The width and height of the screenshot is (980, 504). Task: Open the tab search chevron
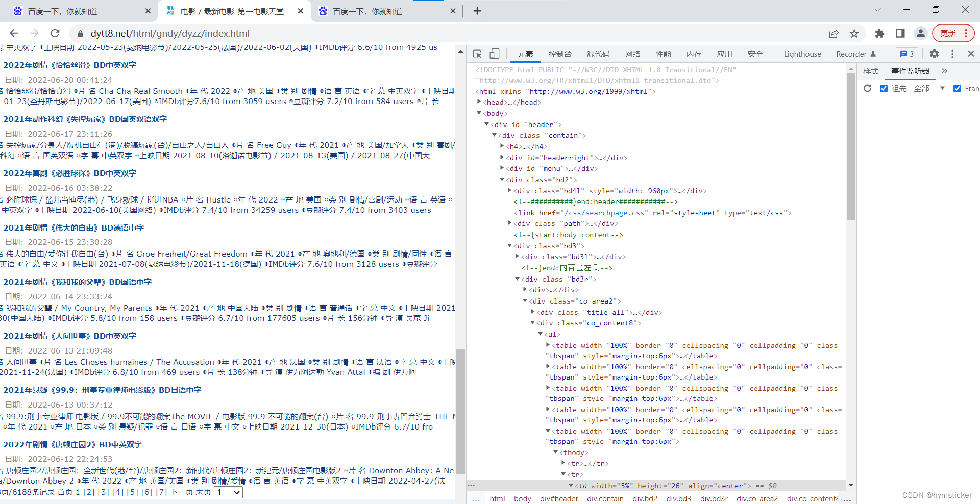click(877, 10)
